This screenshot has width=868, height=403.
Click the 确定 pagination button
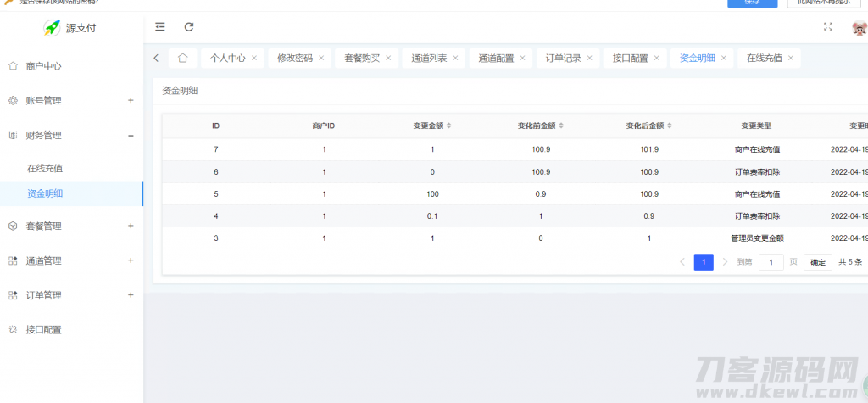click(x=817, y=262)
